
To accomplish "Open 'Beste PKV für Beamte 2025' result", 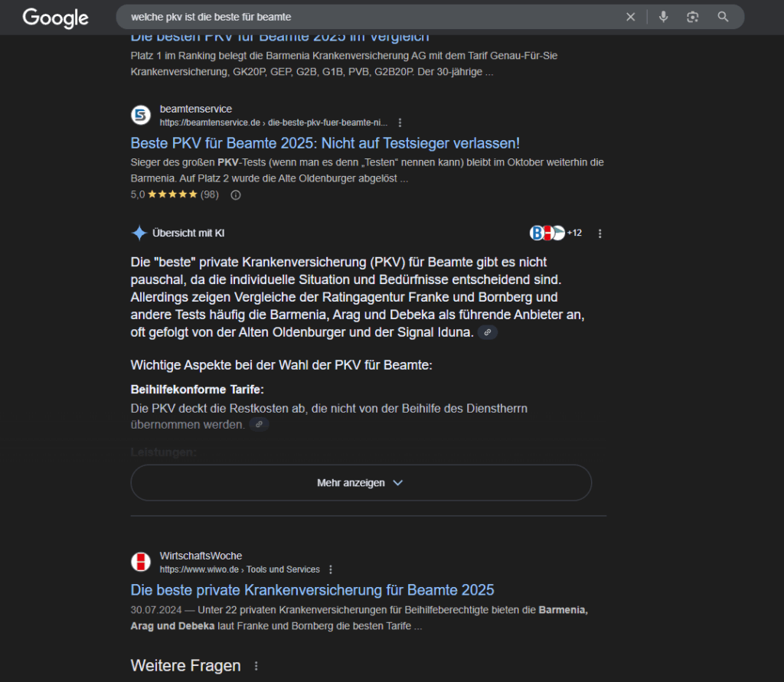I will (325, 143).
